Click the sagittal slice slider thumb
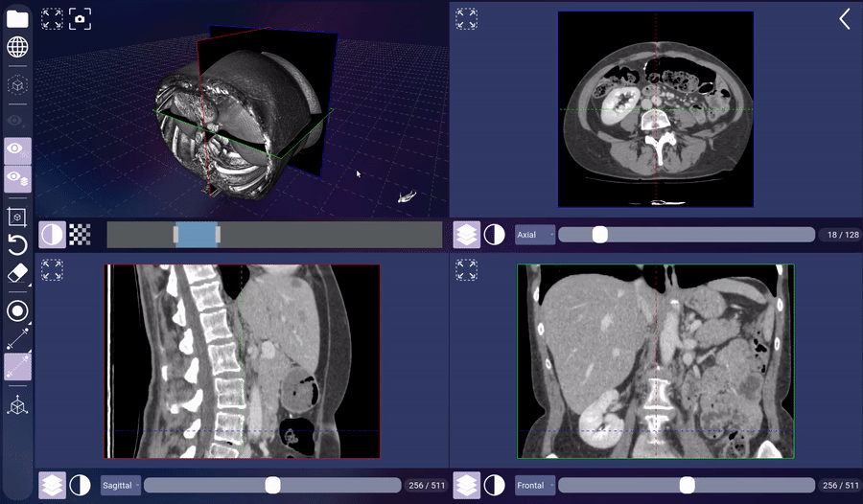 pyautogui.click(x=273, y=485)
